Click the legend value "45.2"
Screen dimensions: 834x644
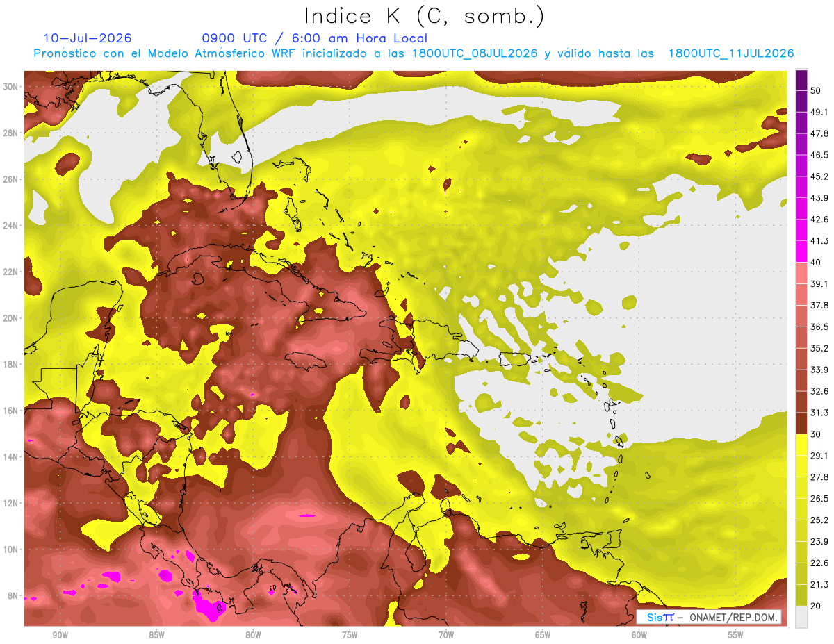pyautogui.click(x=819, y=176)
